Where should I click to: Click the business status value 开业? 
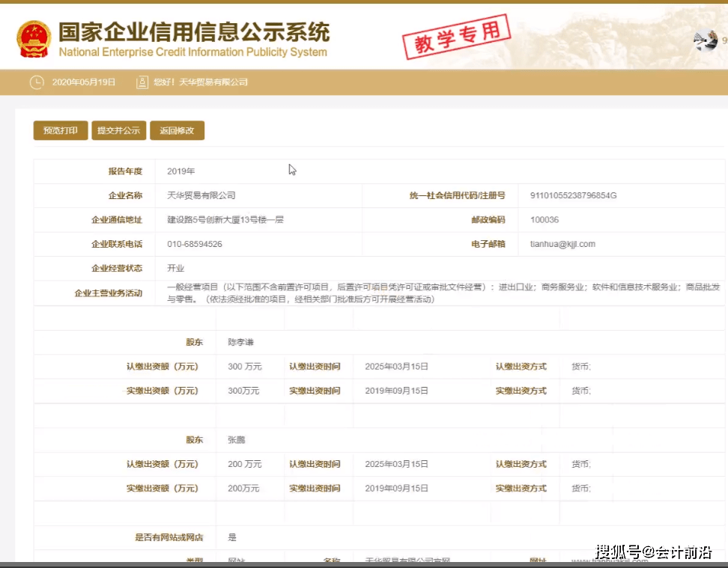click(175, 268)
